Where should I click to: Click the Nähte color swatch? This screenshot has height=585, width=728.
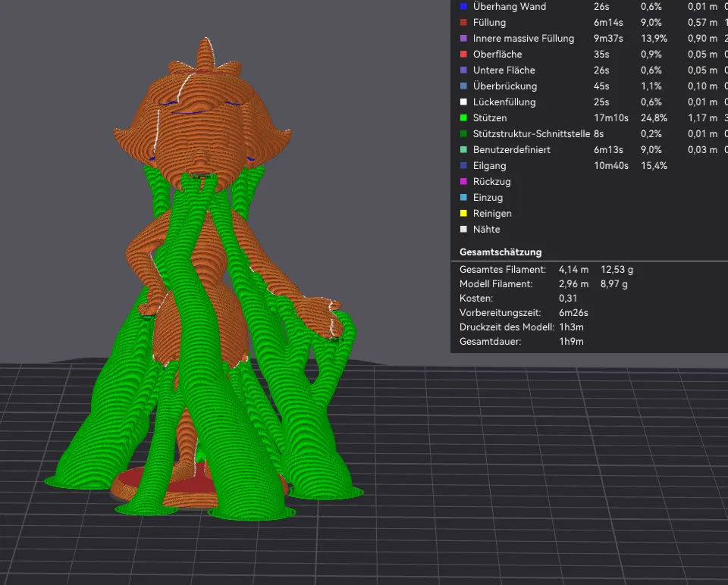pos(463,229)
